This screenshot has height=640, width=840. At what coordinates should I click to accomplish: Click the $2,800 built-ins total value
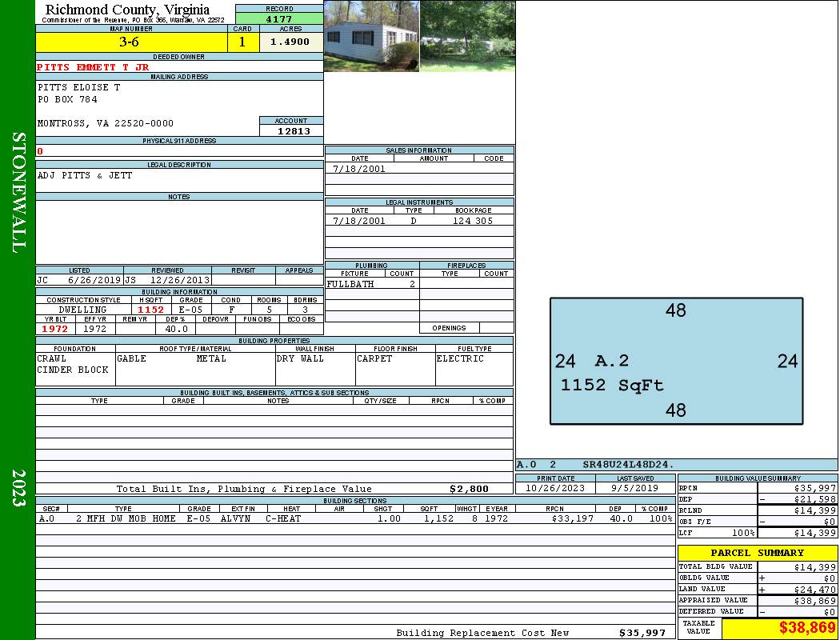470,489
